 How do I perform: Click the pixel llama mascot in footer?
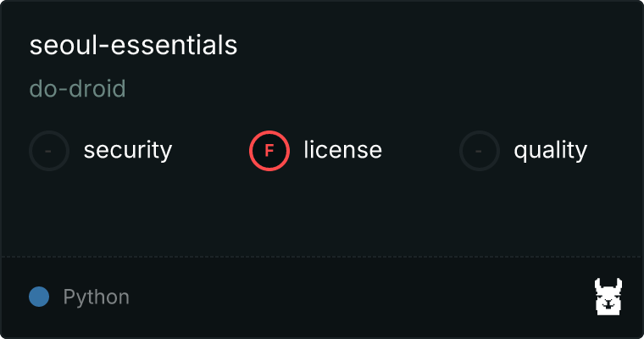(x=608, y=297)
